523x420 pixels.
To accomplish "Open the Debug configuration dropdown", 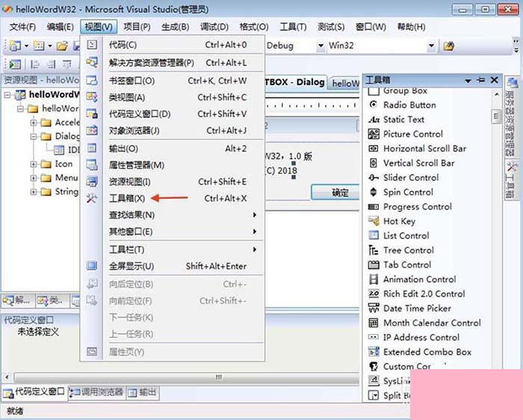I will point(321,46).
